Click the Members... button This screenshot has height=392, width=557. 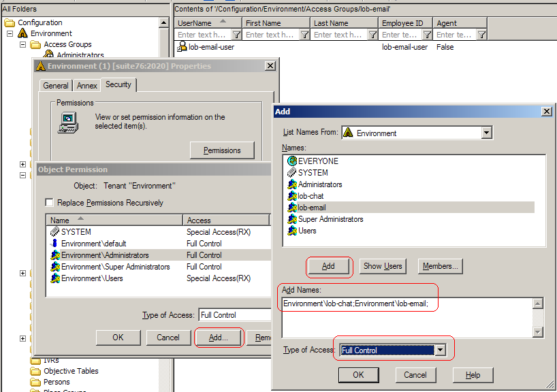(439, 267)
